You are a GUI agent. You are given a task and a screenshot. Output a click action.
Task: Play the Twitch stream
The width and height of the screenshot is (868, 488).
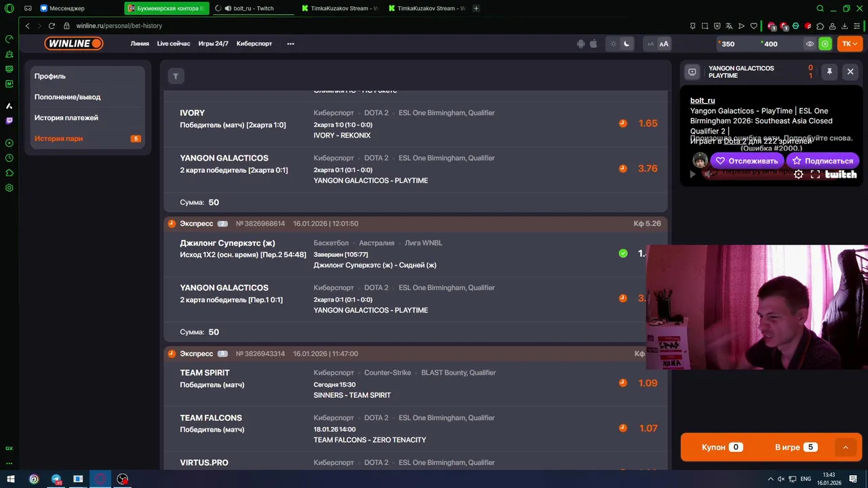692,174
